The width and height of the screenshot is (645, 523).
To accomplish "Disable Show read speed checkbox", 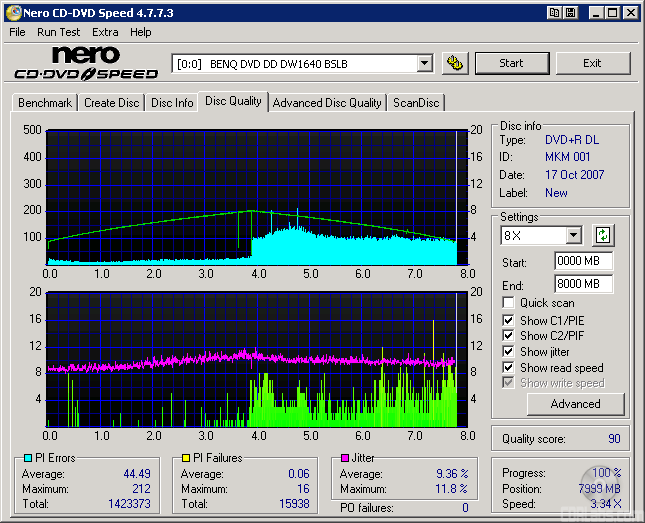I will [509, 368].
